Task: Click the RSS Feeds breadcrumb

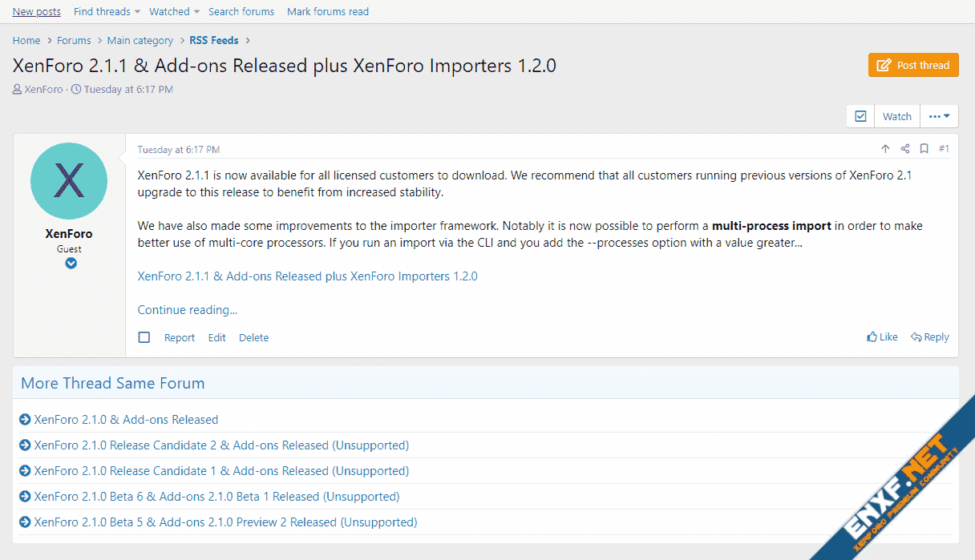Action: [x=214, y=40]
